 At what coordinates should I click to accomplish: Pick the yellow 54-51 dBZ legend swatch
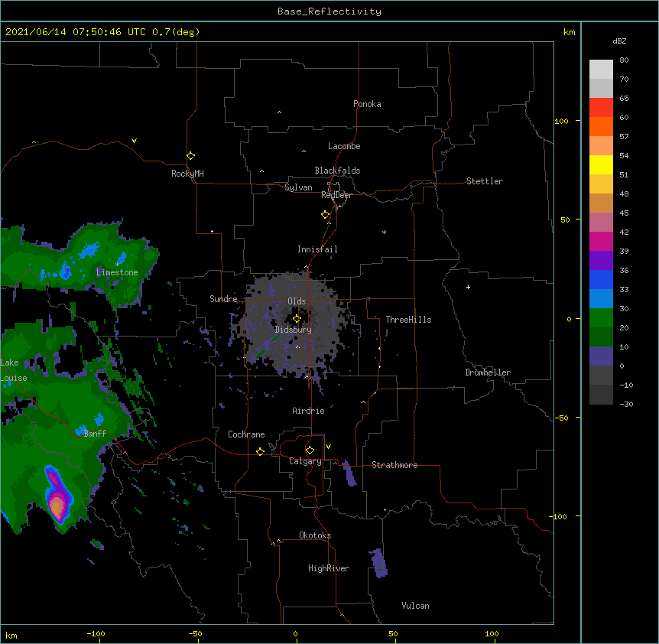coord(601,165)
